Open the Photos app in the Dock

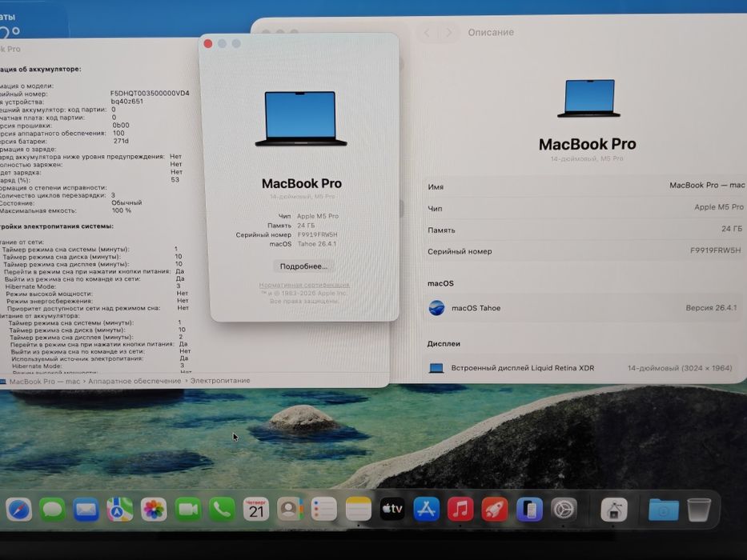point(154,510)
